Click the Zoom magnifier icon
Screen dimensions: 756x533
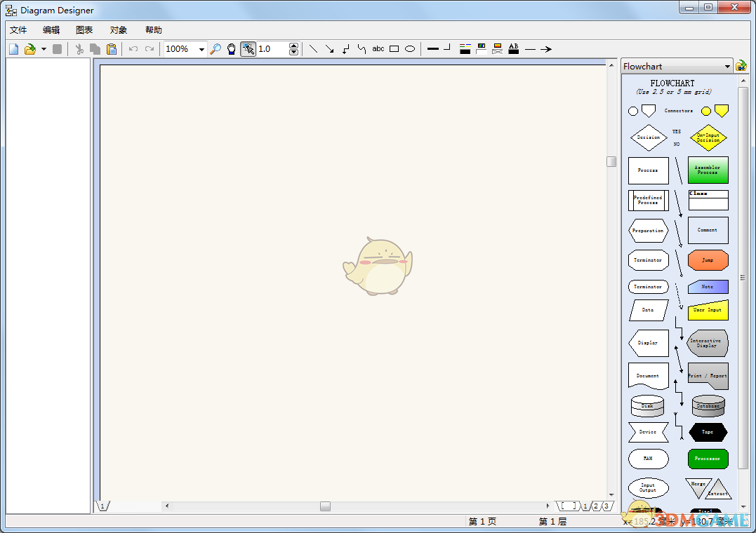point(215,49)
